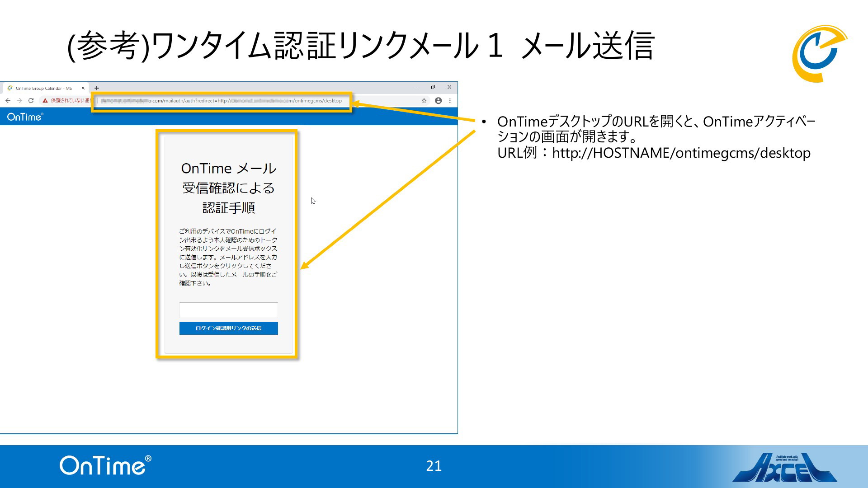Click the slide title (参考)ワンタイム認証リンクメール
The image size is (868, 488).
361,45
